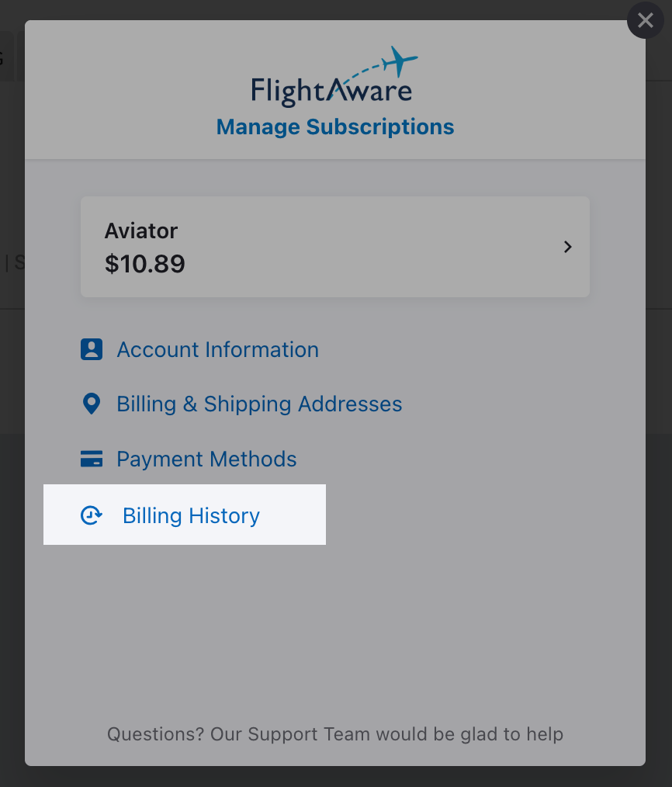
Task: Click the airplane icon in the logo
Action: click(x=400, y=61)
